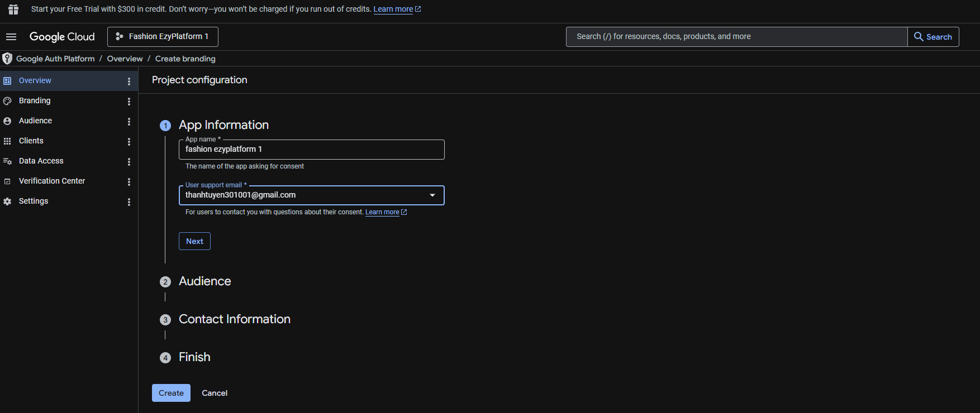
Task: Open more options for the Data Access item
Action: click(x=129, y=162)
